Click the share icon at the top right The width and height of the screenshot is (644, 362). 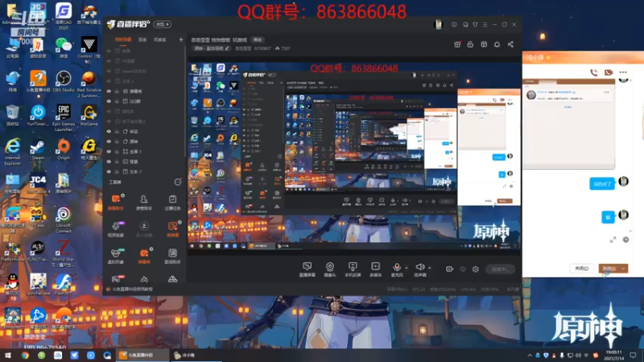tap(510, 44)
